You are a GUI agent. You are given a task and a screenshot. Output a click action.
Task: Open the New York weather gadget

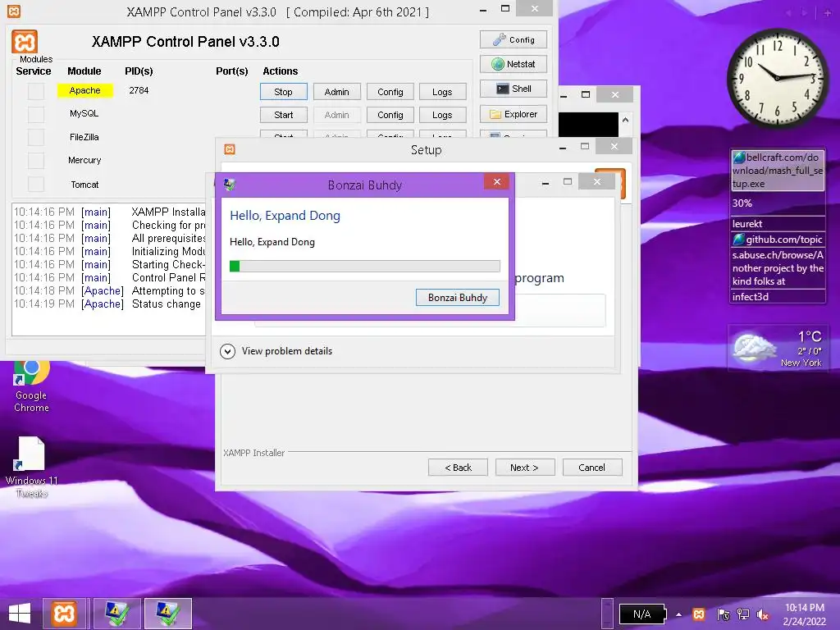[778, 348]
